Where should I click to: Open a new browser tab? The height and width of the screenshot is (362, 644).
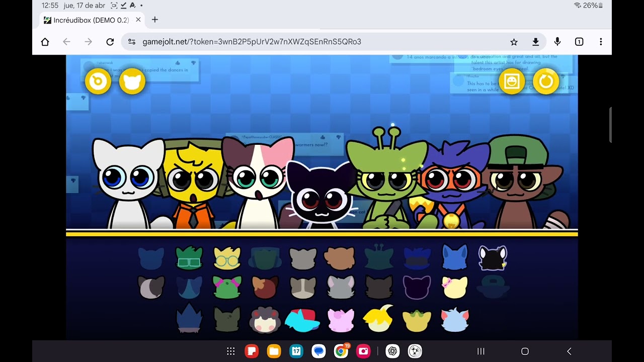tap(155, 20)
